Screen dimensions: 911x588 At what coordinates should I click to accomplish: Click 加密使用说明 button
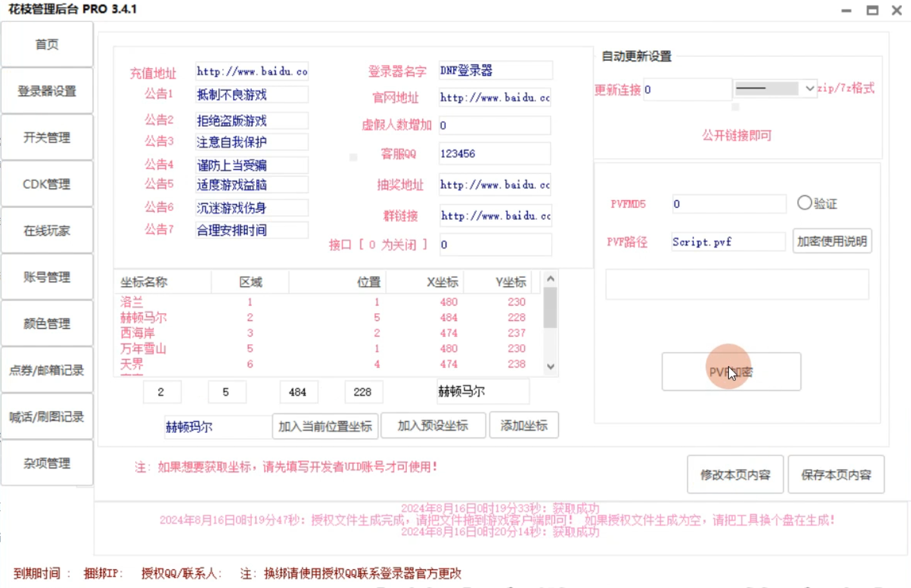[832, 241]
